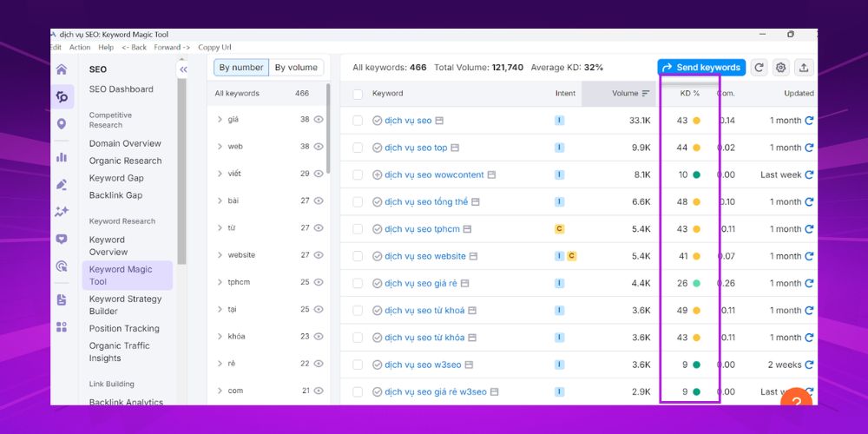Click the left sidebar scrollbar

[x=182, y=172]
